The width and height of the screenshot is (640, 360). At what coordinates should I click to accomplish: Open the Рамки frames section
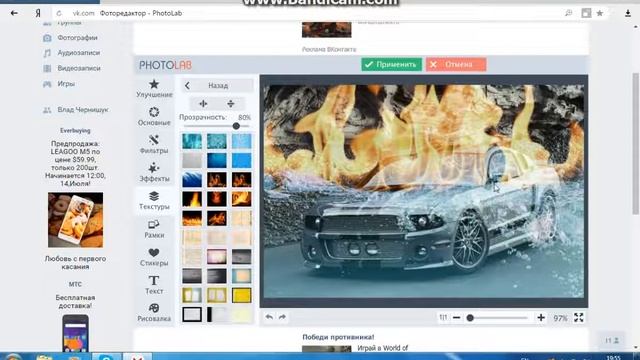(x=154, y=229)
